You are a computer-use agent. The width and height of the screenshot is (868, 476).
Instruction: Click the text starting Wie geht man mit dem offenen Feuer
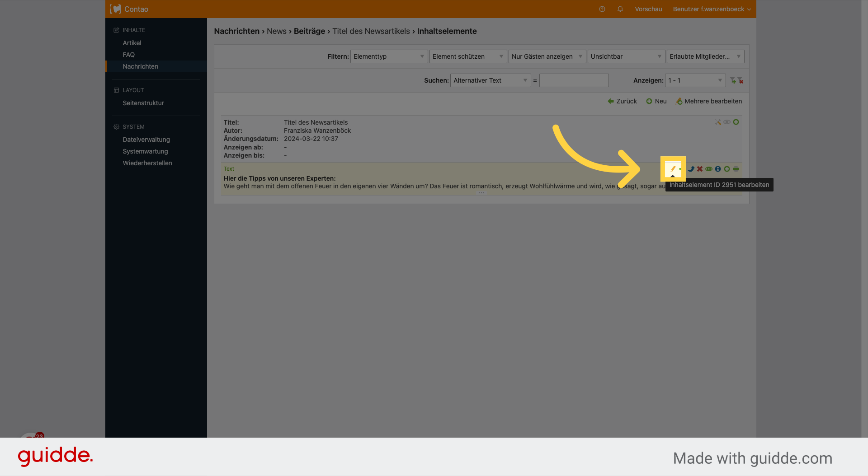click(x=444, y=186)
